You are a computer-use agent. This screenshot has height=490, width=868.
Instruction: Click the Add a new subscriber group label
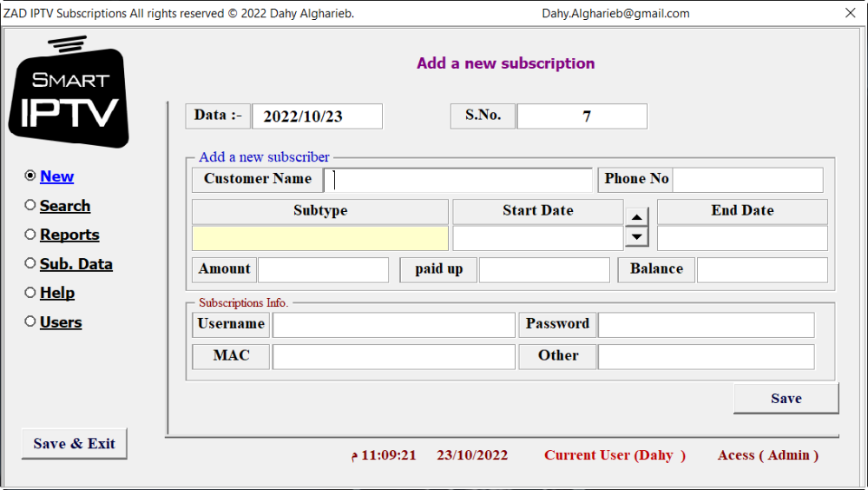tap(264, 157)
